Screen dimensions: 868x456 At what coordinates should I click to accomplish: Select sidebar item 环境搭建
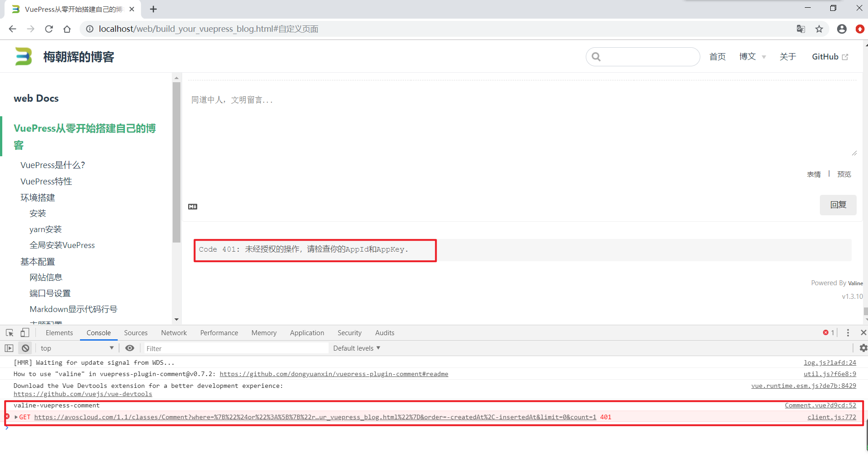click(x=38, y=198)
